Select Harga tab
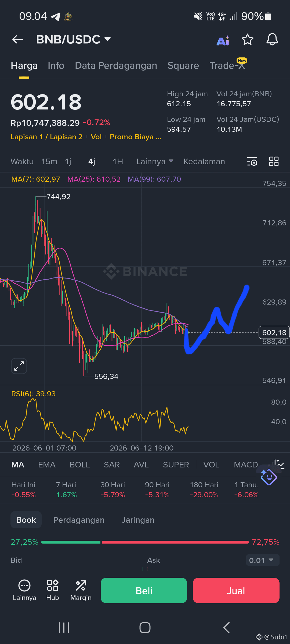The width and height of the screenshot is (290, 644). 24,66
